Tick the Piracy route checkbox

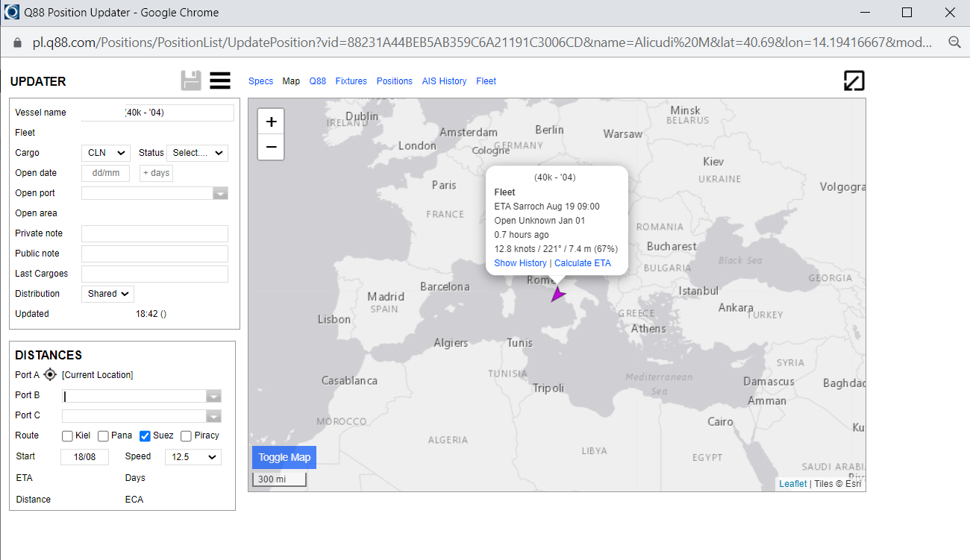coord(186,436)
